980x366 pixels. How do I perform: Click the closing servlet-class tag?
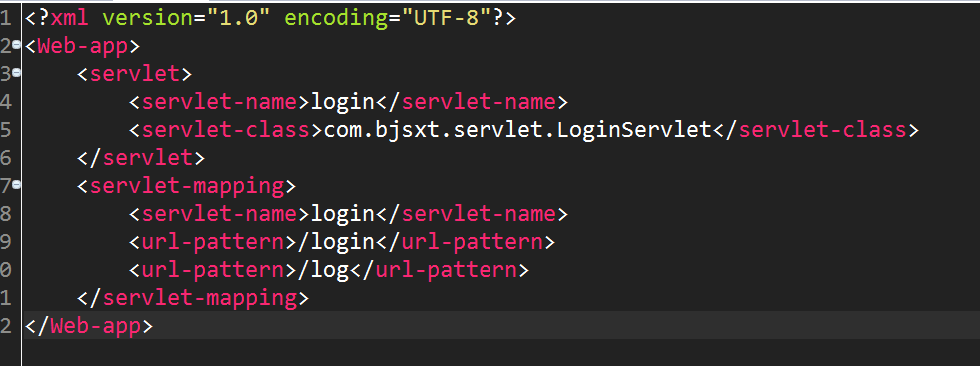pos(816,130)
